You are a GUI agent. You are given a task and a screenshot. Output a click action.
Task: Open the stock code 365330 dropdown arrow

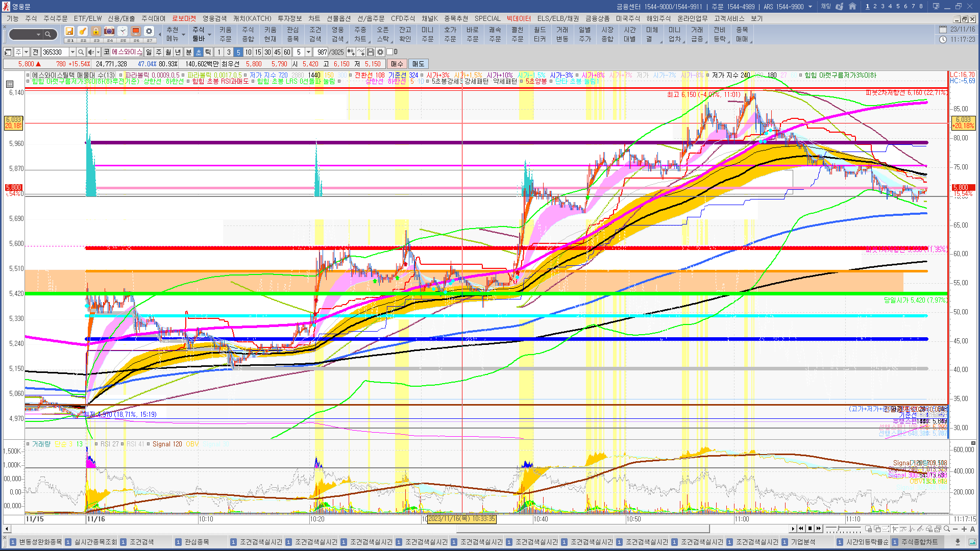click(x=72, y=52)
